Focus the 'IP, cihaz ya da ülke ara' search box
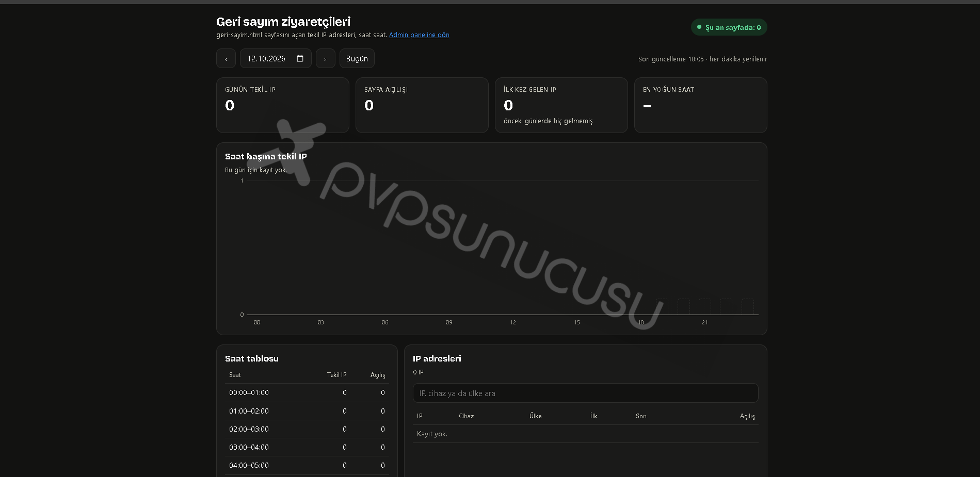The image size is (980, 477). click(586, 393)
